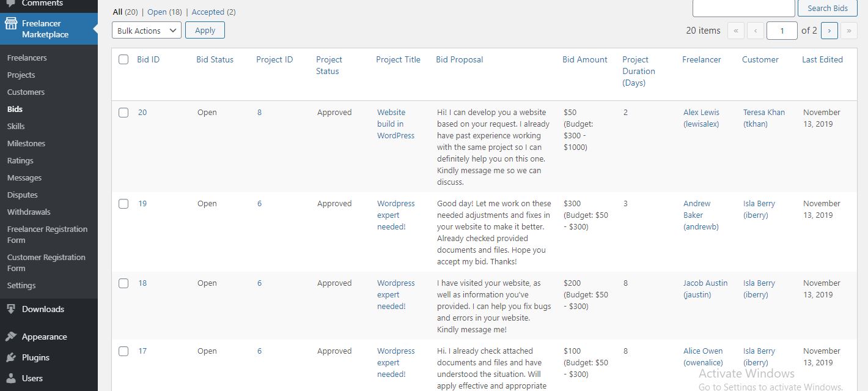This screenshot has height=391, width=868.
Task: Open Customer Registration Form page
Action: 46,263
